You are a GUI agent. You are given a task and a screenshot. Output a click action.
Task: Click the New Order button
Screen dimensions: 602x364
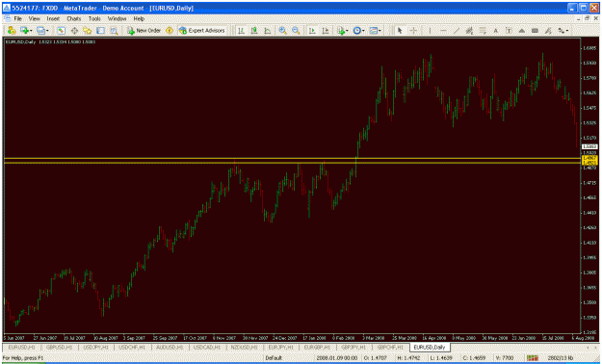pos(144,31)
